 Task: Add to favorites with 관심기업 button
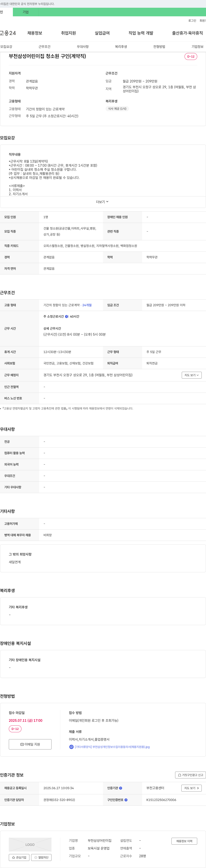(x=19, y=857)
